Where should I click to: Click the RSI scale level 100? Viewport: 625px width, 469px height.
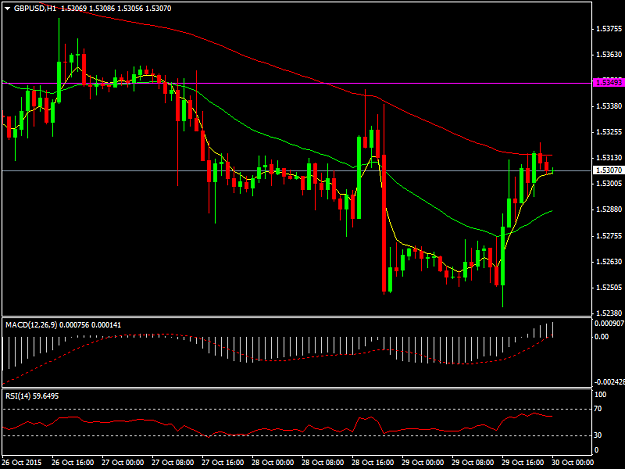600,395
